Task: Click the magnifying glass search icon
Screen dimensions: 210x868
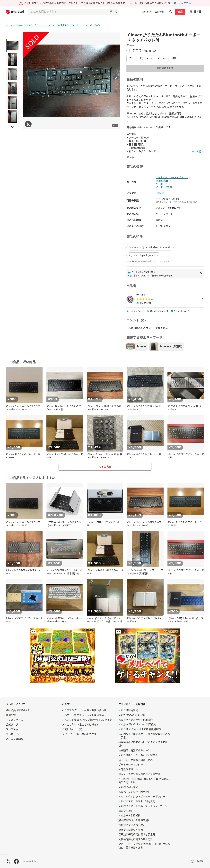Action: pyautogui.click(x=116, y=12)
